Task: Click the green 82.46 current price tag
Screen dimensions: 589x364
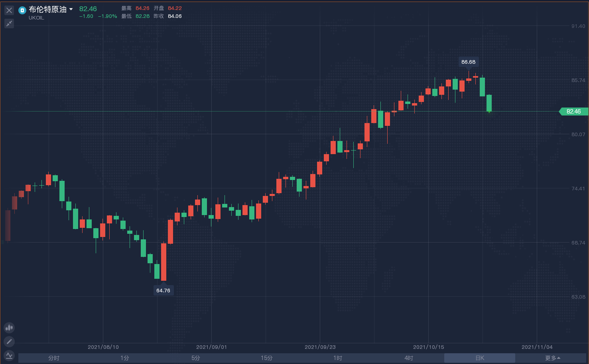Action: [x=573, y=112]
